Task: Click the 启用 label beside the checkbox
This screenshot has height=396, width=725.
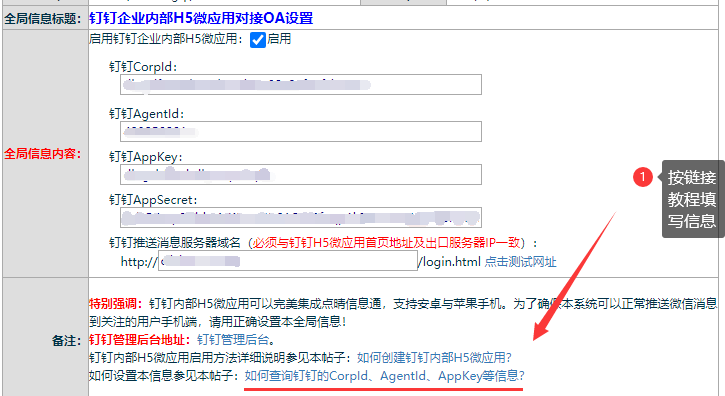Action: (x=279, y=39)
